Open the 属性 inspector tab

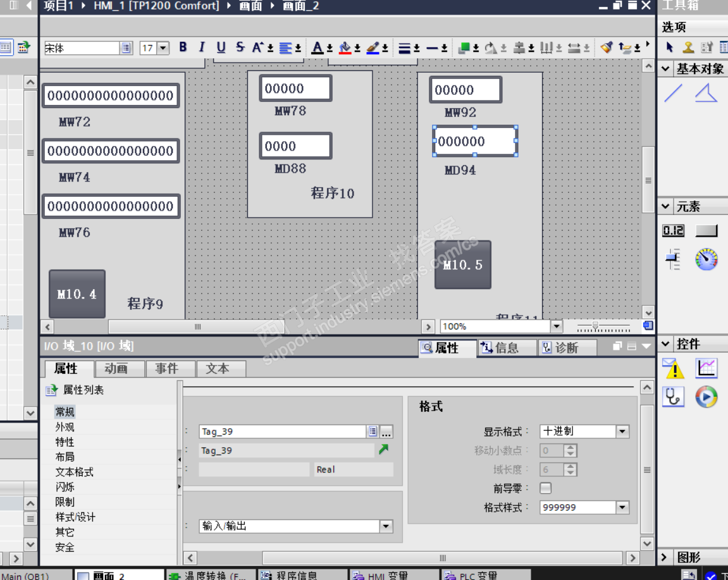click(447, 348)
